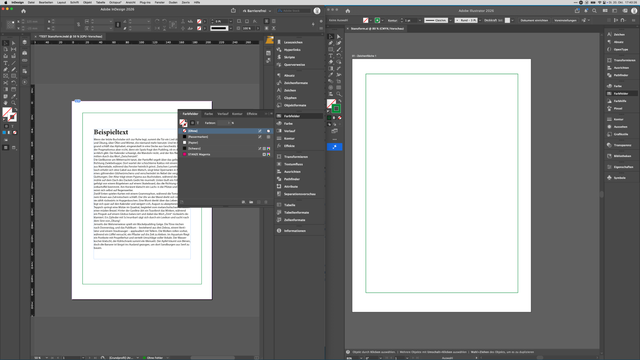Create new swatch in Farbfelder panel
Viewport: 640px width, 360px height.
258,202
